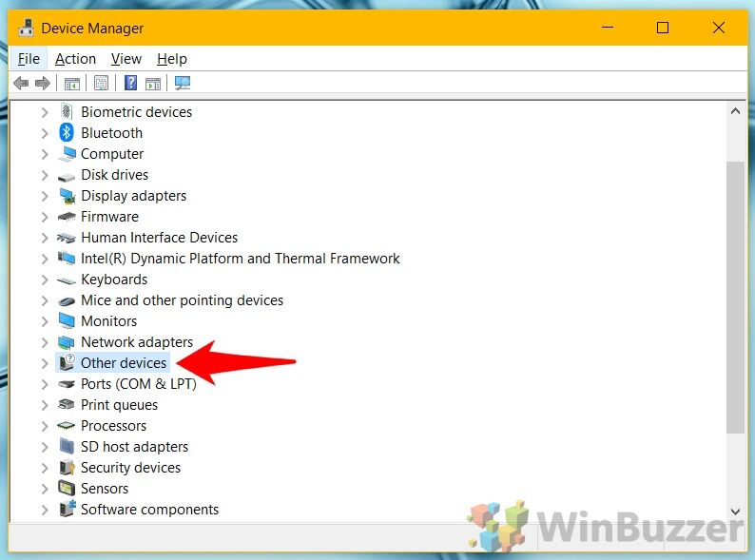
Task: Click the Keyboards category icon
Action: 67,280
